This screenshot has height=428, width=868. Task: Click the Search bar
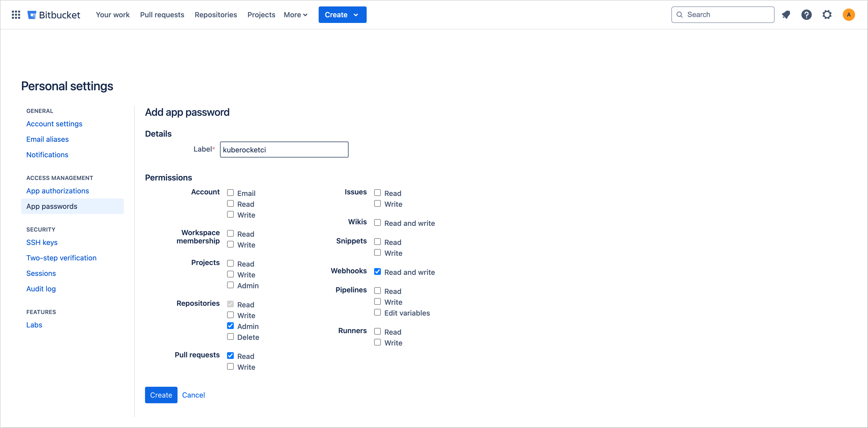tap(722, 15)
